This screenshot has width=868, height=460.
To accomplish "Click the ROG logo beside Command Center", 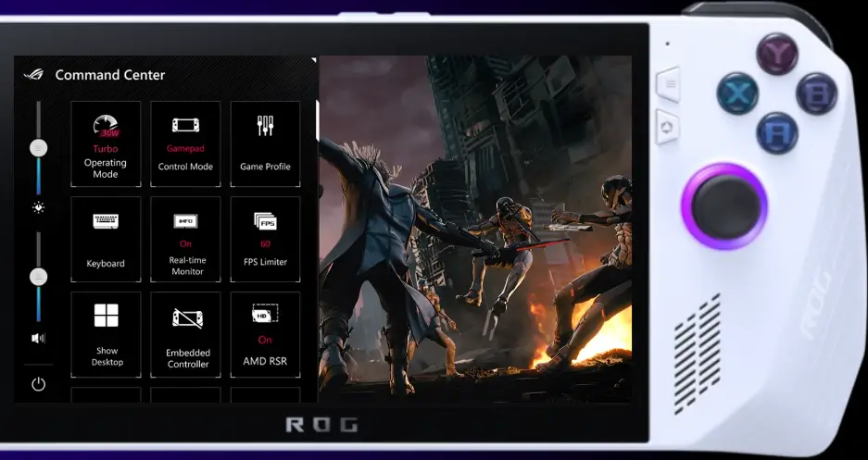I will [x=33, y=74].
